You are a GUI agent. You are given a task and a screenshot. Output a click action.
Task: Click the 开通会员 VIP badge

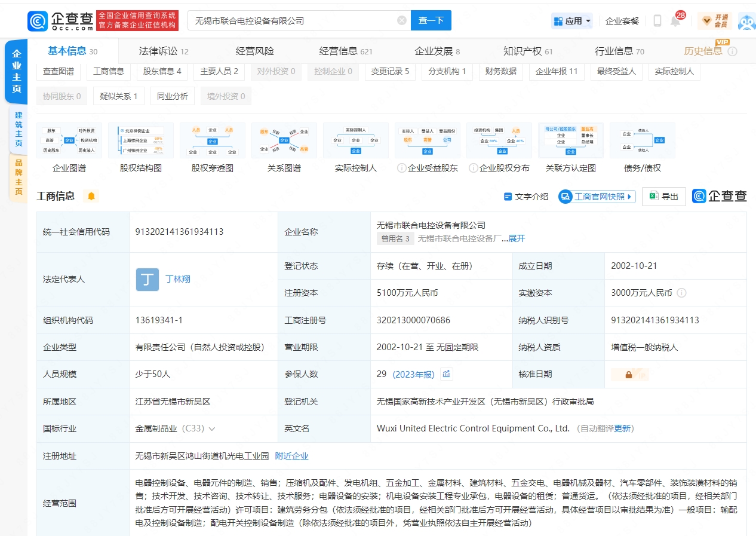714,21
